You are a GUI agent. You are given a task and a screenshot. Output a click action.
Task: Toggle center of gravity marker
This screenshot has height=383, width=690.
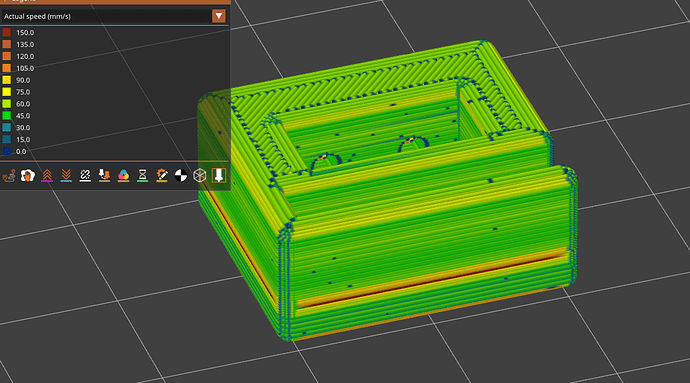[x=180, y=176]
